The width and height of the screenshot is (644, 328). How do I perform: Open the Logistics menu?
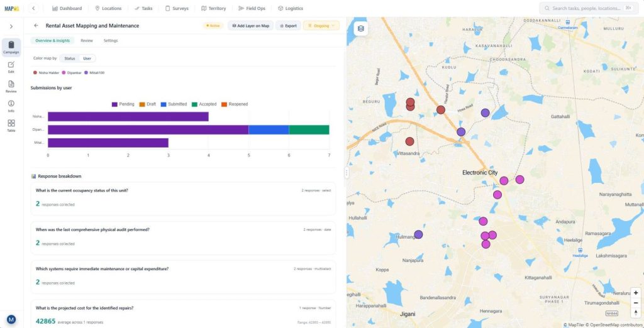click(x=291, y=8)
